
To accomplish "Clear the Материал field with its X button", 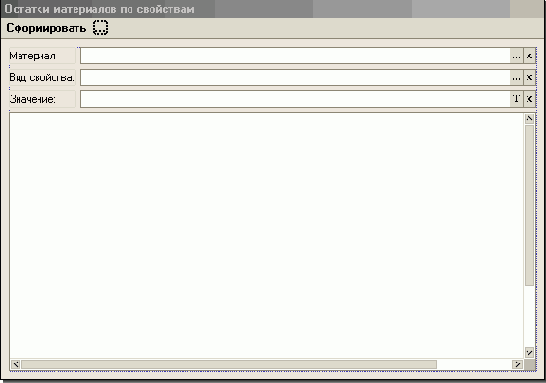I will [x=529, y=56].
